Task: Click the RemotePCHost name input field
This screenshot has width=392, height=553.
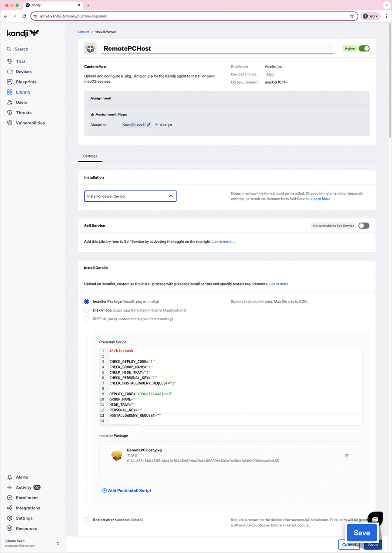Action: 216,48
